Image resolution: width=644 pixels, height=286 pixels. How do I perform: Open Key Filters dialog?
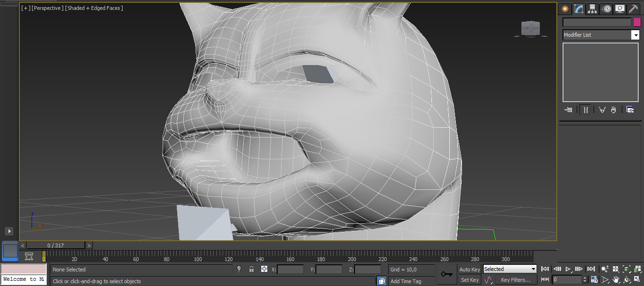pyautogui.click(x=515, y=280)
